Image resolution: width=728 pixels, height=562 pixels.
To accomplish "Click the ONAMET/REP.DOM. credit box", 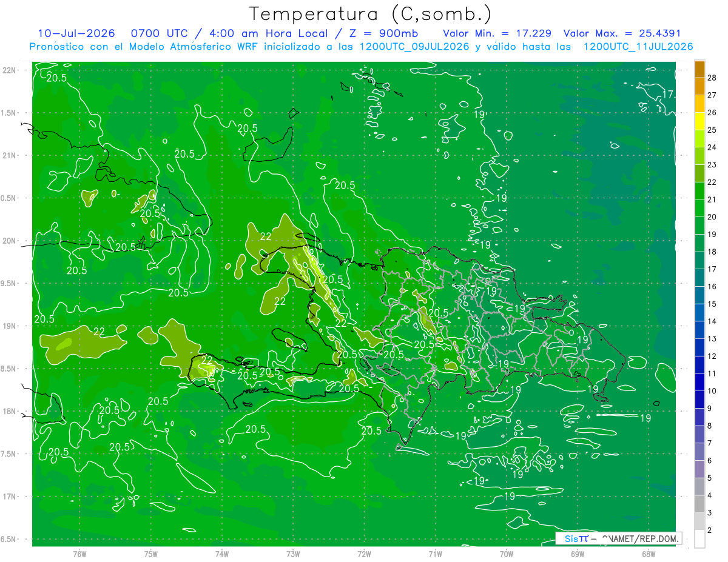I will pos(618,538).
